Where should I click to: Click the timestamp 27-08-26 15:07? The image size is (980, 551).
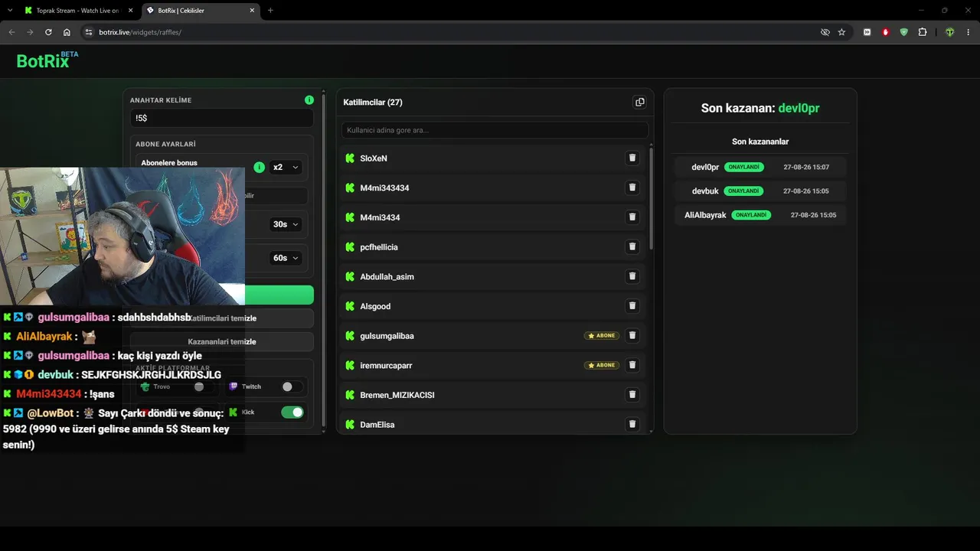click(806, 167)
